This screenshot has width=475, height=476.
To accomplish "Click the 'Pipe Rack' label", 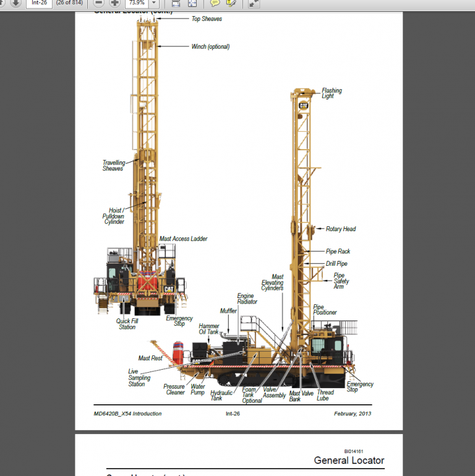I will [x=338, y=252].
